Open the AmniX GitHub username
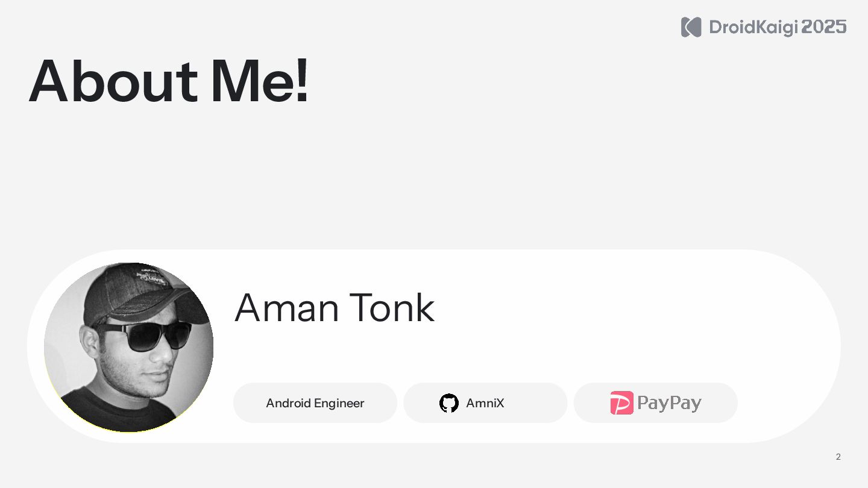This screenshot has width=868, height=488. [485, 403]
